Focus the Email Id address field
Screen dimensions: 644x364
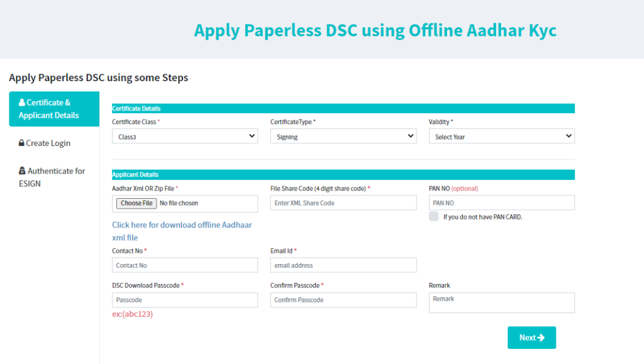[x=343, y=265]
